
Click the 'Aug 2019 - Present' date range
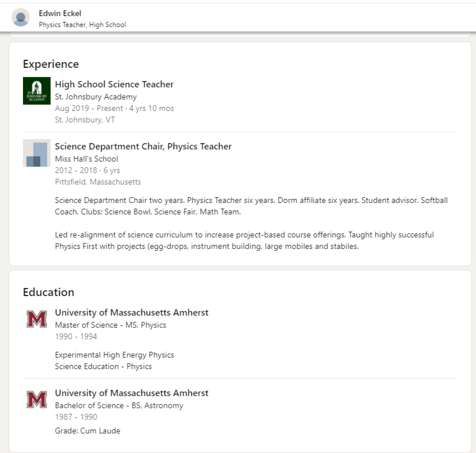(x=89, y=108)
